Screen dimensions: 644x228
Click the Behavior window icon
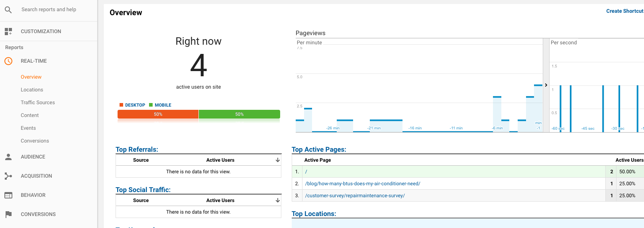[8, 195]
